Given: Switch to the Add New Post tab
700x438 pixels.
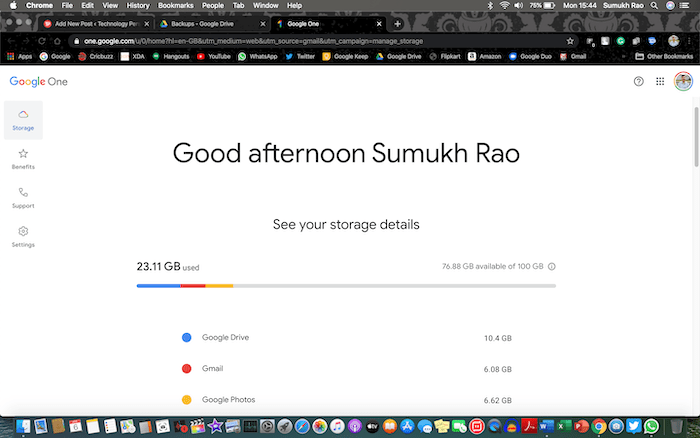Looking at the screenshot, I should pyautogui.click(x=96, y=24).
